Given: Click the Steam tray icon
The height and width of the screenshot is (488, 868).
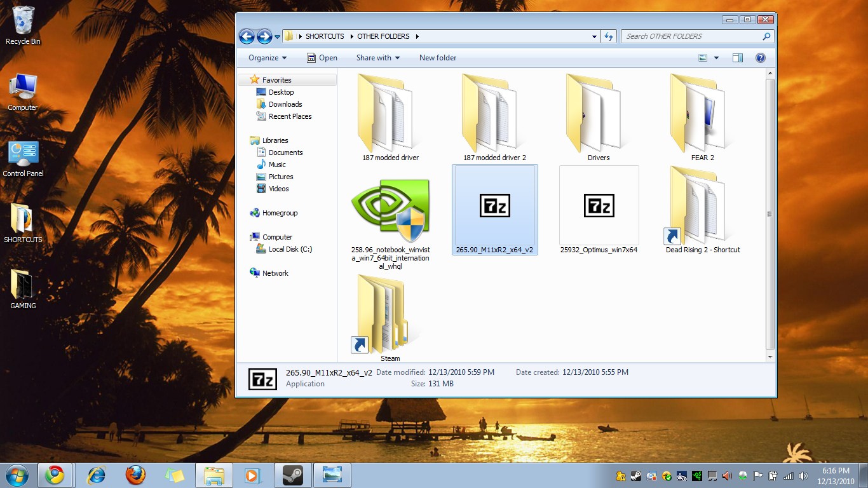Looking at the screenshot, I should click(636, 476).
